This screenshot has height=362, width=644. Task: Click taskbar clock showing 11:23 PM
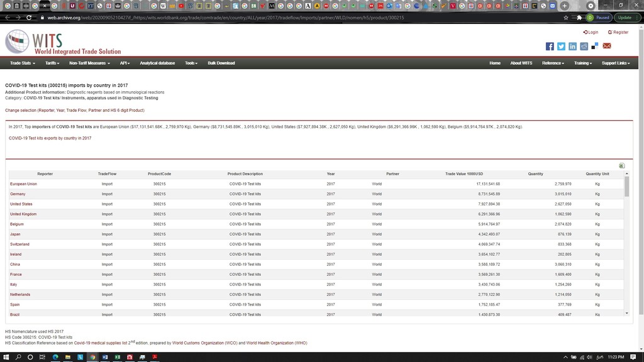[616, 357]
